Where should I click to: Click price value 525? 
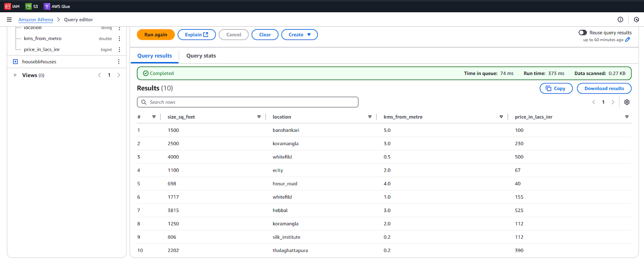click(x=519, y=210)
